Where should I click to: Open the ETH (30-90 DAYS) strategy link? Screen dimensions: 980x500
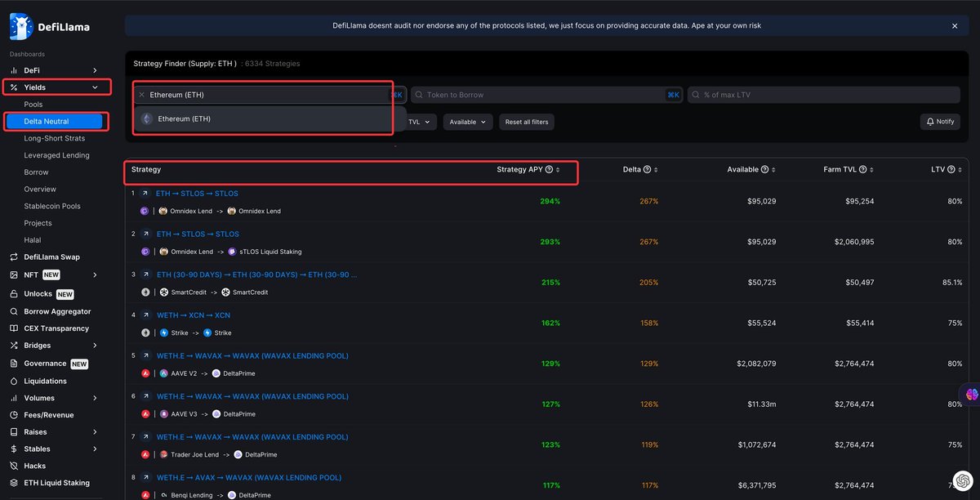click(x=256, y=275)
